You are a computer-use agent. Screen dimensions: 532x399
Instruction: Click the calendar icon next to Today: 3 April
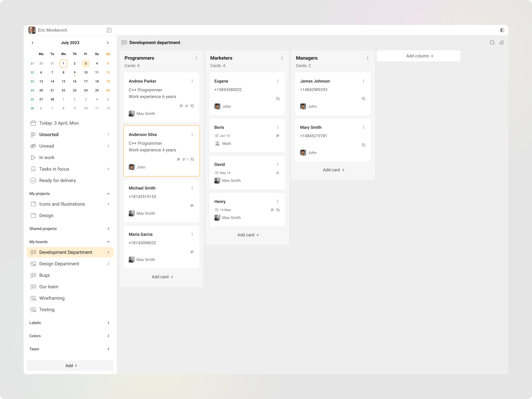click(33, 123)
